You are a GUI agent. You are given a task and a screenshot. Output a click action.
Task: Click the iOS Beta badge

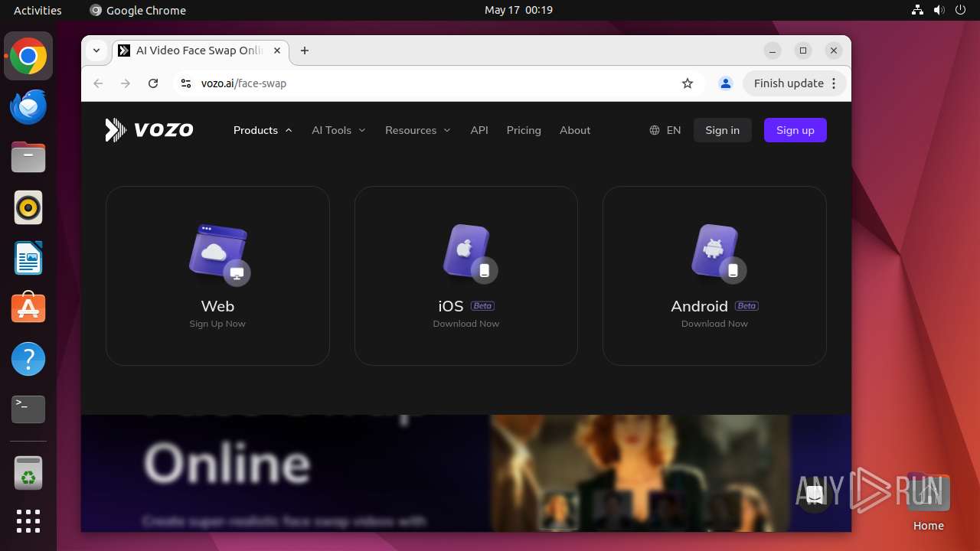click(482, 305)
